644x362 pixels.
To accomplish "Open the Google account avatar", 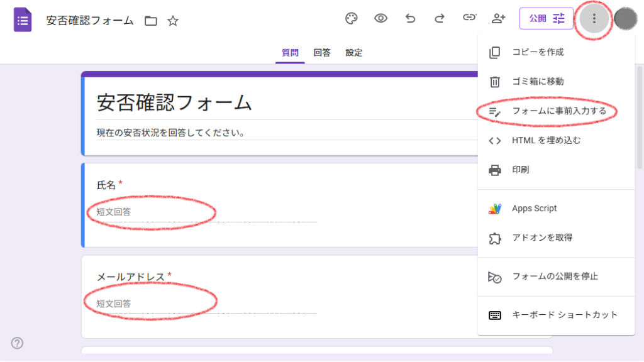I will click(626, 19).
